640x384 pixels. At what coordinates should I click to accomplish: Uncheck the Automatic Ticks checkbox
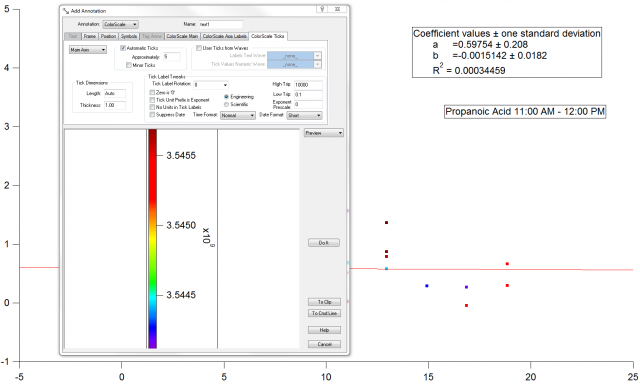(123, 48)
